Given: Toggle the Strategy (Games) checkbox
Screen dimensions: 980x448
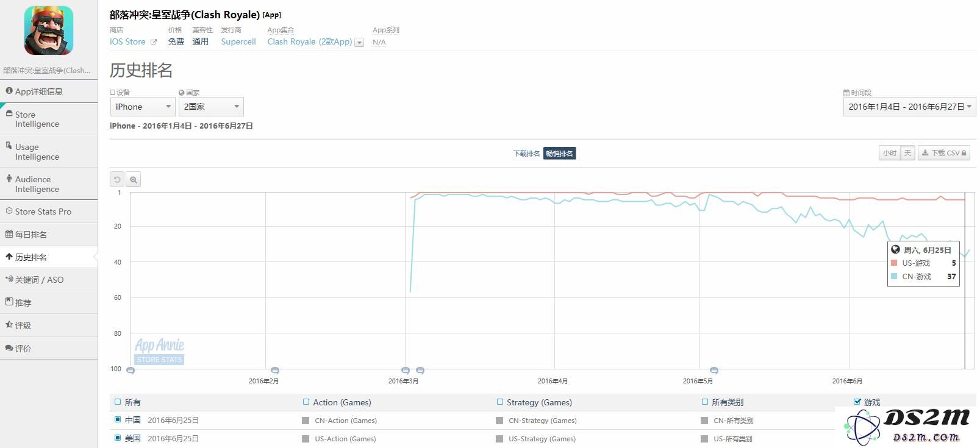Looking at the screenshot, I should click(500, 402).
